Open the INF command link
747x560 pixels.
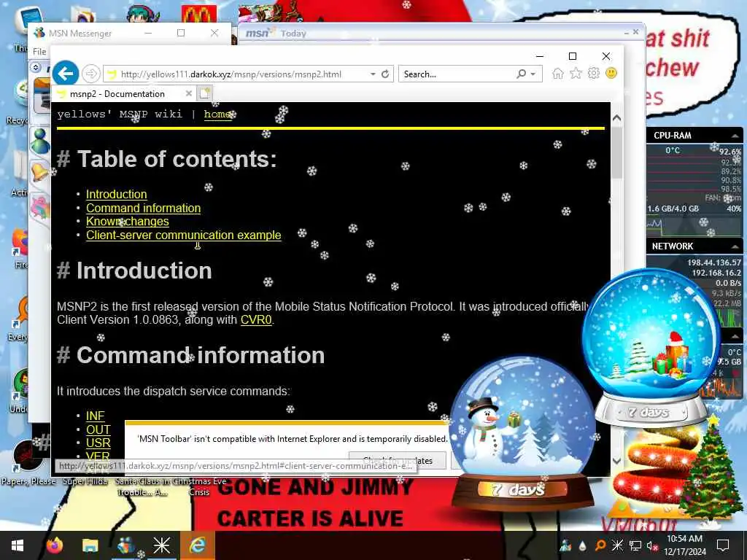pos(96,416)
